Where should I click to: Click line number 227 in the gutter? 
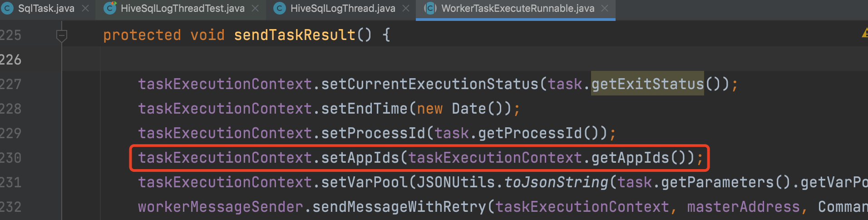click(x=10, y=84)
